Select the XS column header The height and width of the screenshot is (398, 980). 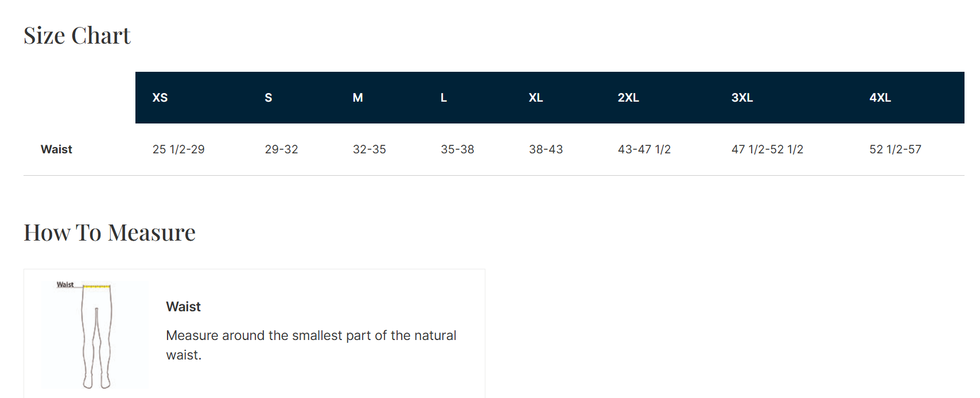[x=160, y=98]
